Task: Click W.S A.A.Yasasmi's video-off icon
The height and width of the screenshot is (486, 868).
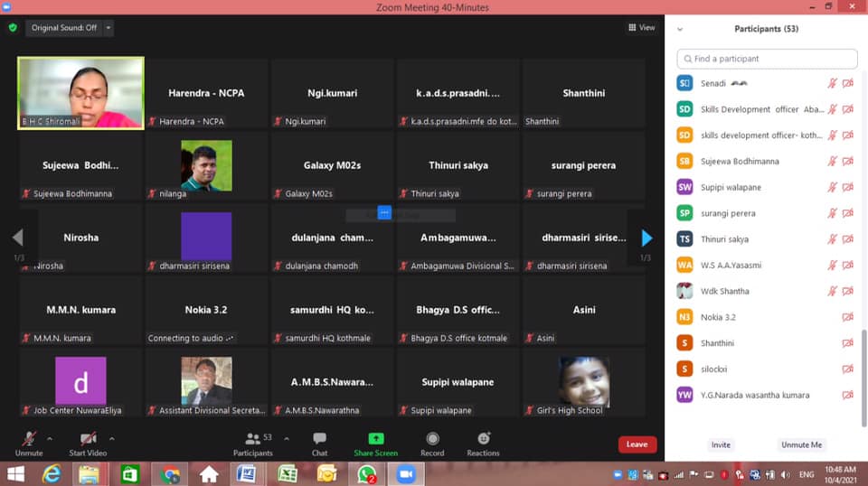Action: (847, 266)
